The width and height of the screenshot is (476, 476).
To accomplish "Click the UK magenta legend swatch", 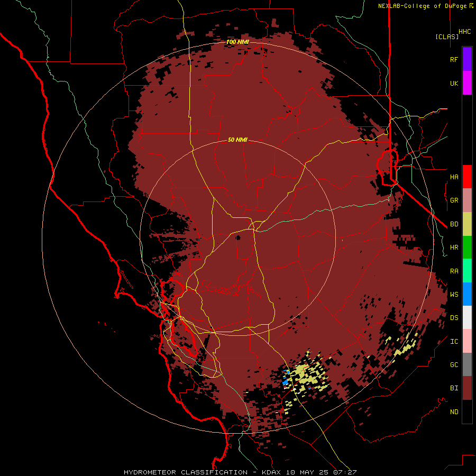I will [x=467, y=83].
